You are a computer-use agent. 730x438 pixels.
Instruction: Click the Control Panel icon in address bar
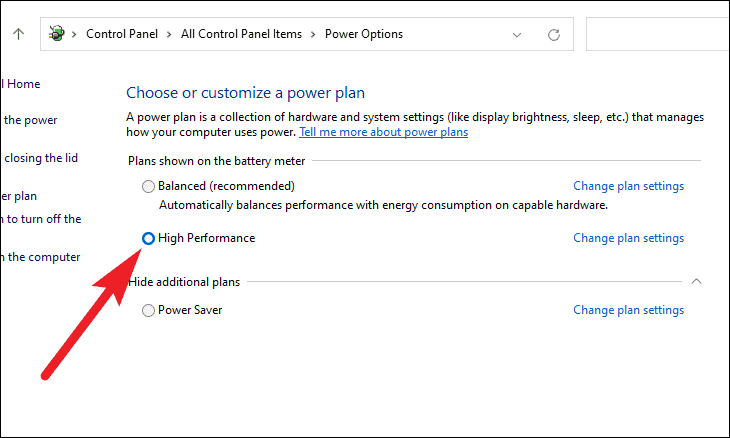click(x=57, y=34)
